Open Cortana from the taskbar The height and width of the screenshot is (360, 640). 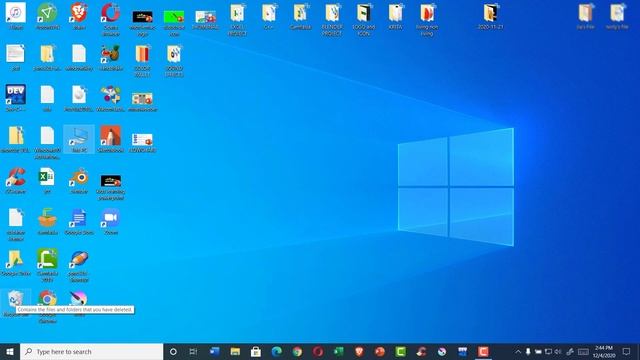point(173,351)
